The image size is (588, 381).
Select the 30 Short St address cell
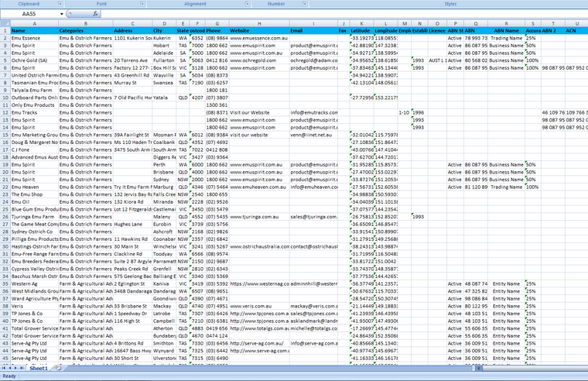(132, 358)
